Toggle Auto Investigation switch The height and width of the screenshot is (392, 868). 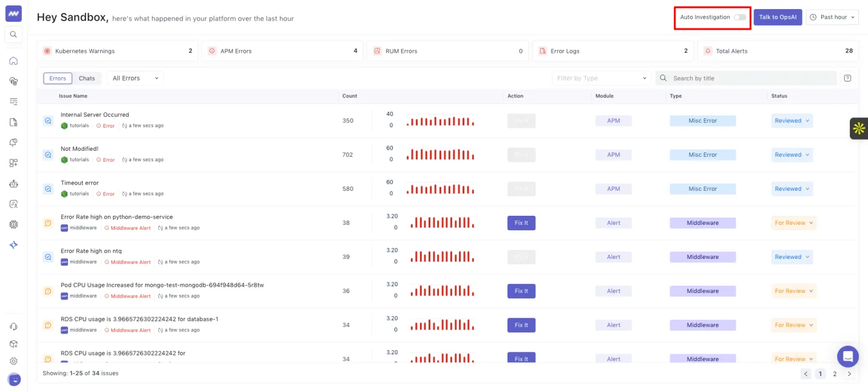point(740,17)
